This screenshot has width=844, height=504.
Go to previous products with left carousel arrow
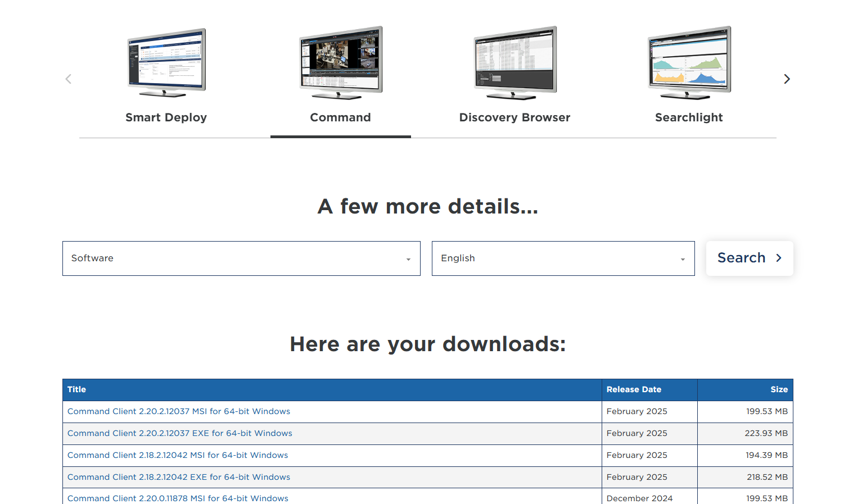click(69, 79)
